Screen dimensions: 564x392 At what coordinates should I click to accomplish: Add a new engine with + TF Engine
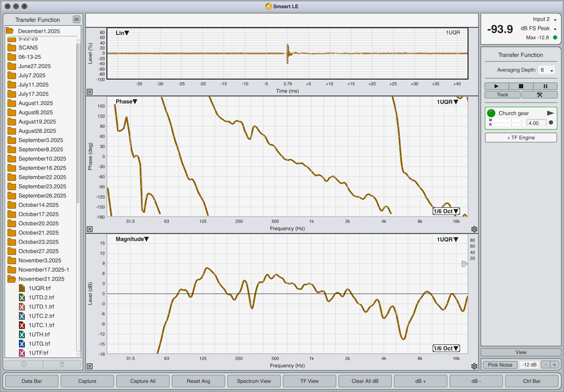(x=521, y=138)
